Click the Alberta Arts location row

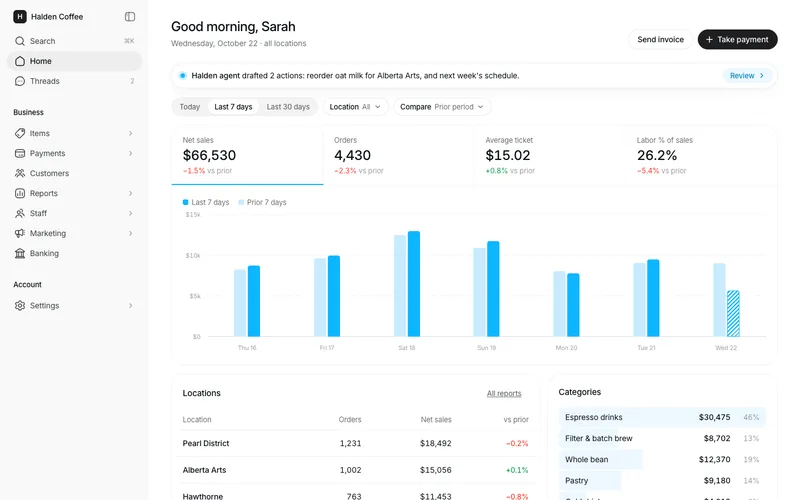pos(356,470)
